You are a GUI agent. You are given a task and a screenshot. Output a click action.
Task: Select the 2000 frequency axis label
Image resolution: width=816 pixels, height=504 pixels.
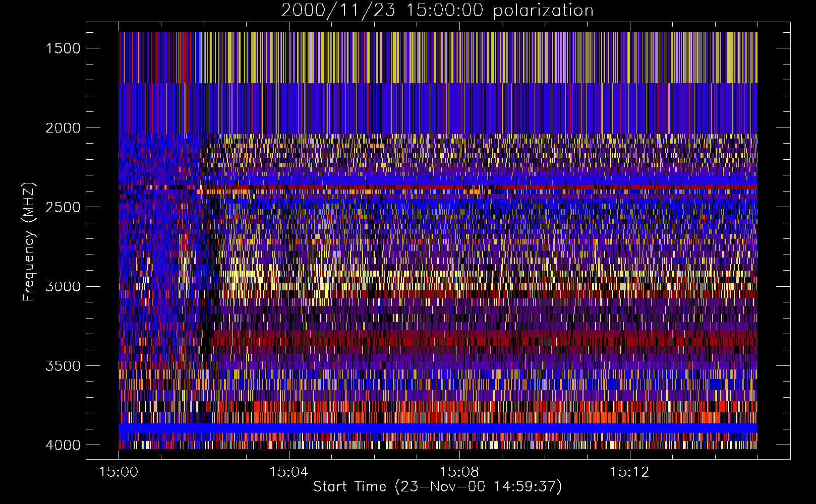63,128
